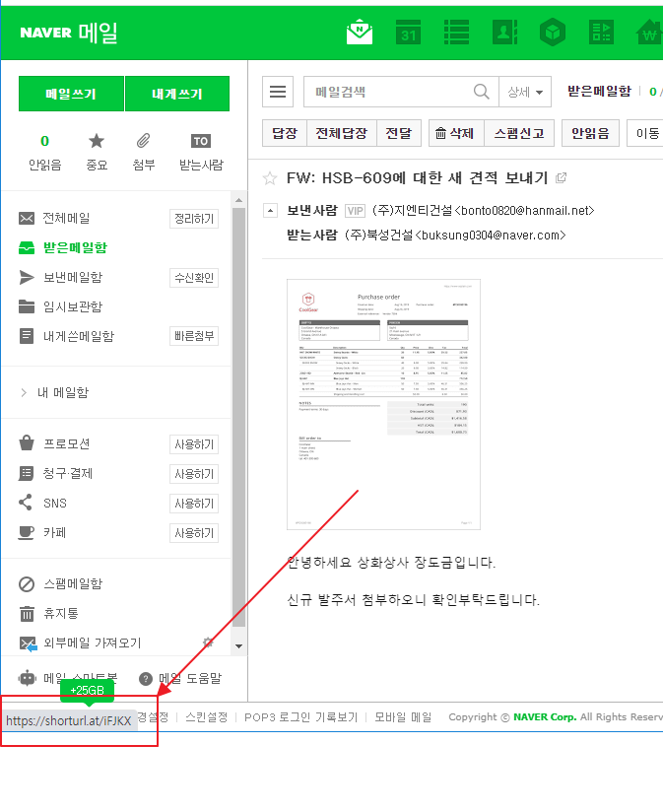Open POP3 로그인 기록보기 link
The height and width of the screenshot is (812, 663).
tap(300, 717)
